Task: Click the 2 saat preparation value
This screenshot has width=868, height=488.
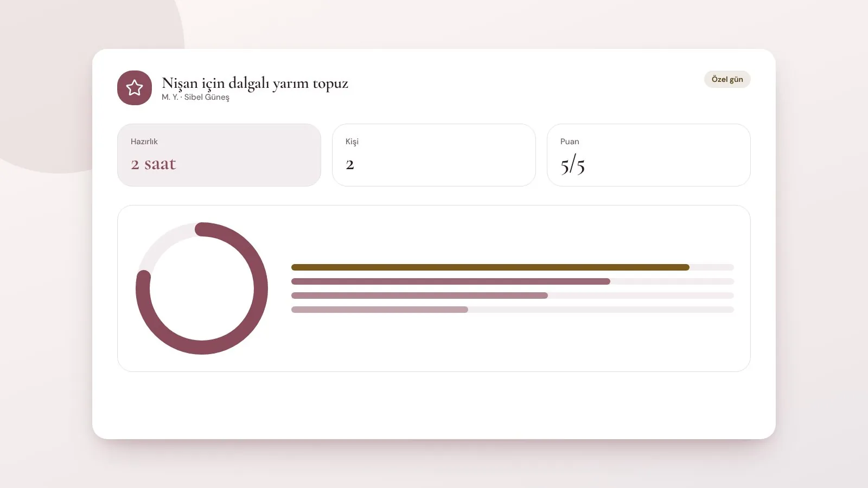Action: click(154, 164)
